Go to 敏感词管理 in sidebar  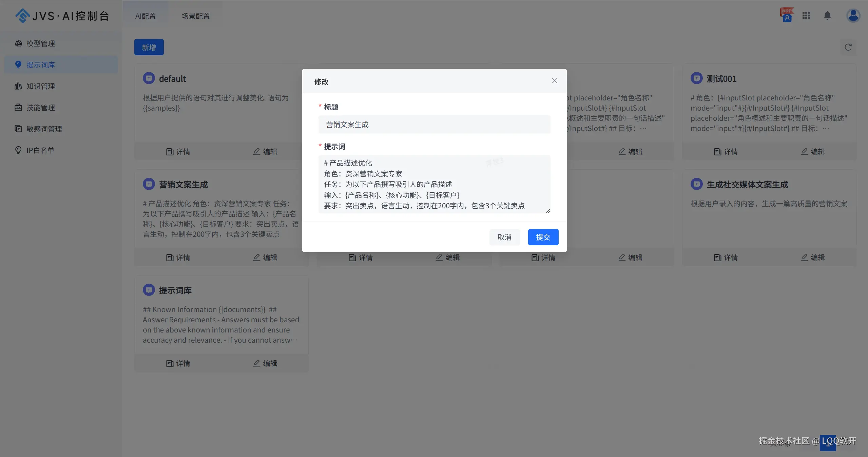[44, 129]
